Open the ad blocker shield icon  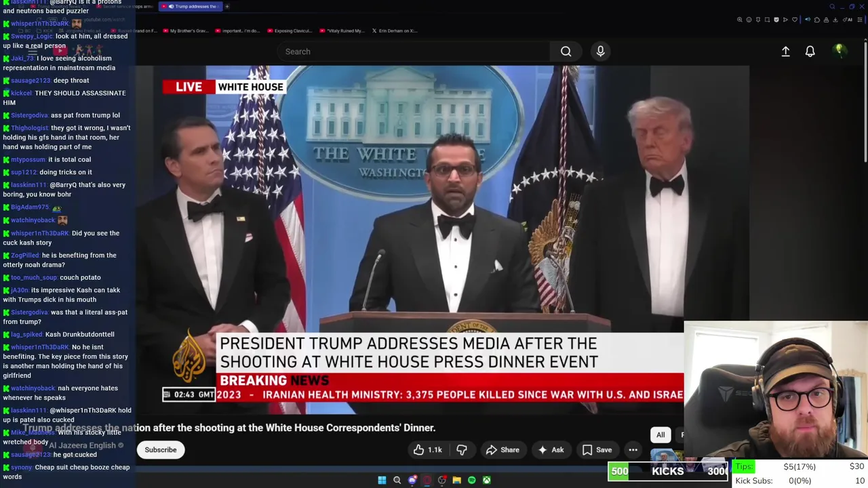click(776, 20)
